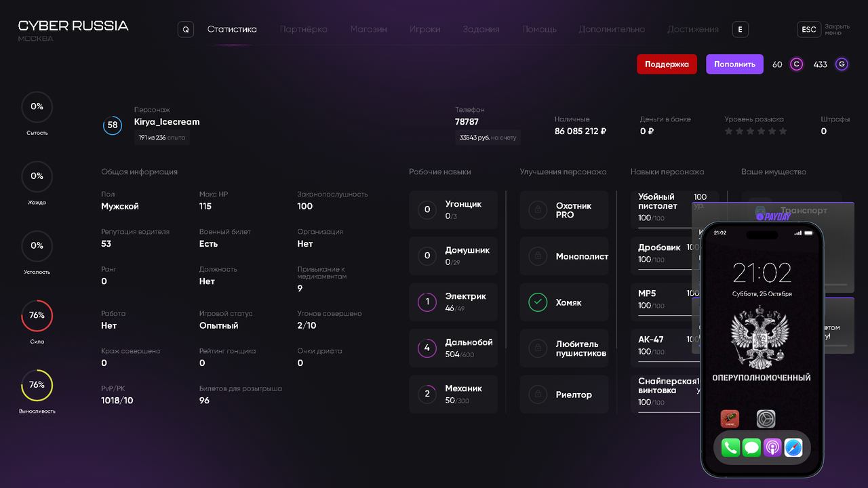Switch to the Статистика tab
868x488 pixels.
pyautogui.click(x=232, y=30)
